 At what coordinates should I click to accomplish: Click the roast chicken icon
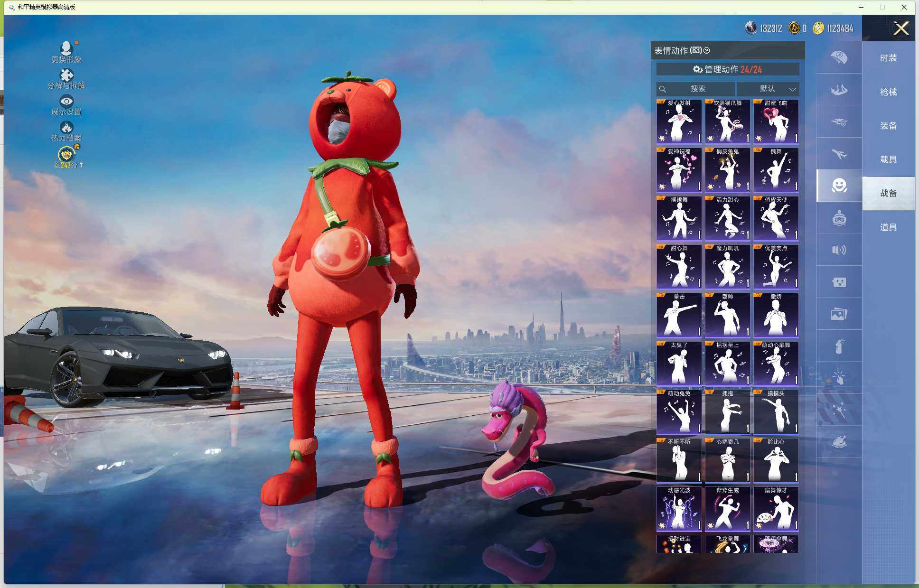point(839,442)
